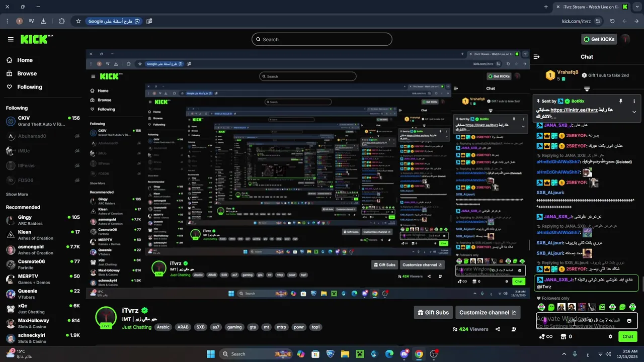The width and height of the screenshot is (644, 362).
Task: Open Gingy recommended channel
Action: click(43, 220)
